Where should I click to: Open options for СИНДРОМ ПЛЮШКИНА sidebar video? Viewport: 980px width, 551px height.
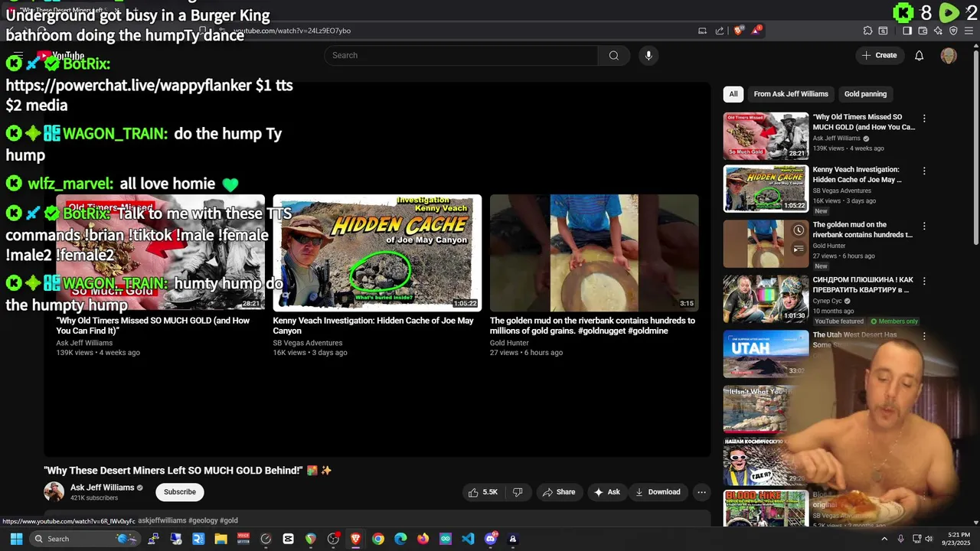coord(924,281)
